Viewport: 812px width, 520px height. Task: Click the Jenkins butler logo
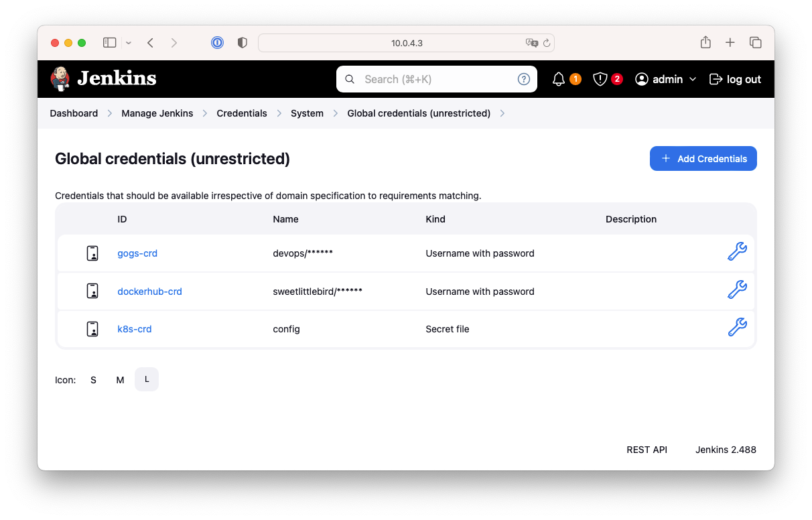click(60, 78)
